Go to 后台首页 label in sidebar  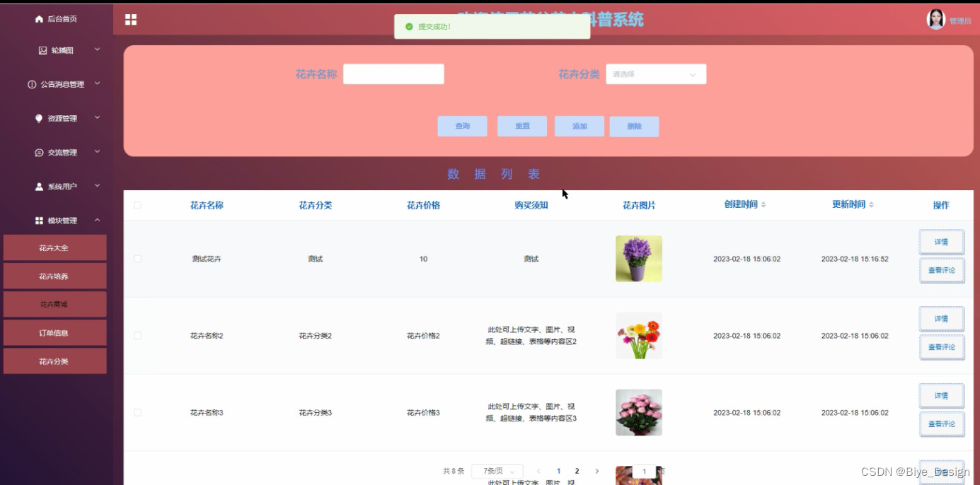point(62,19)
